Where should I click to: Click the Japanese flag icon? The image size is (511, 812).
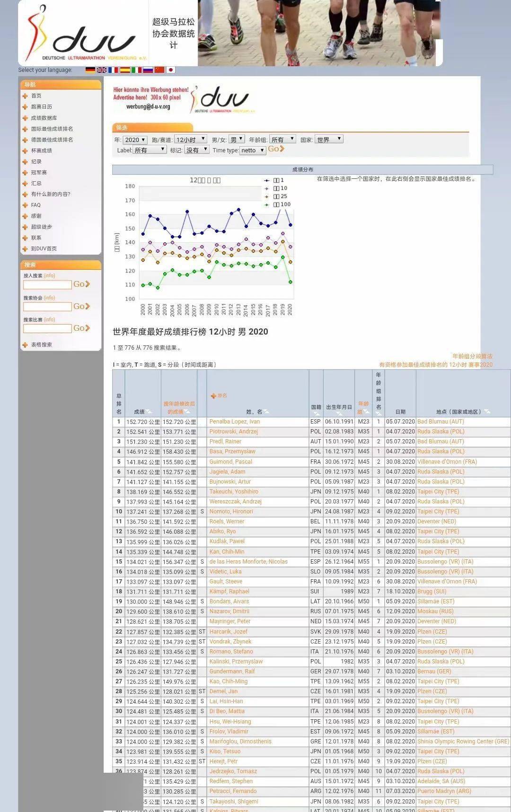tap(171, 70)
